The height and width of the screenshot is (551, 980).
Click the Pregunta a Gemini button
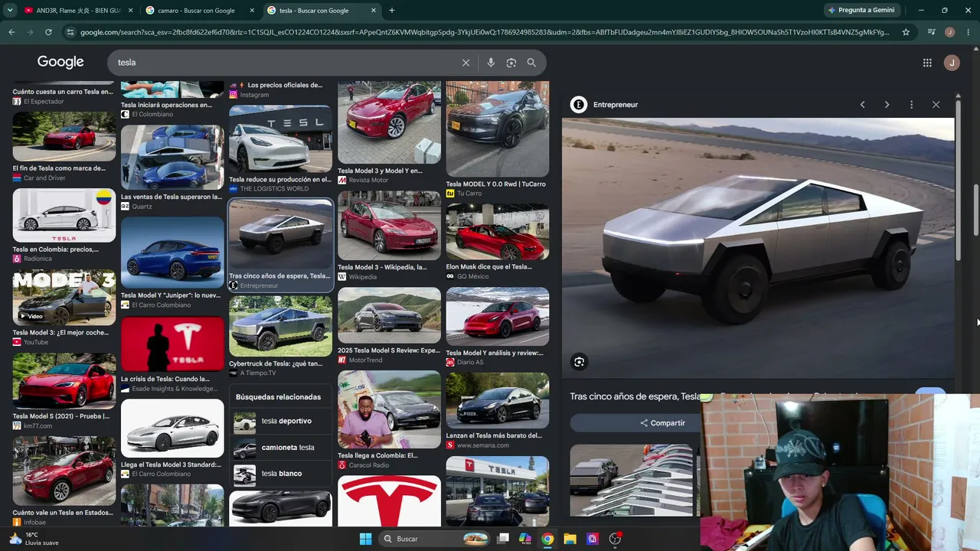(x=861, y=11)
